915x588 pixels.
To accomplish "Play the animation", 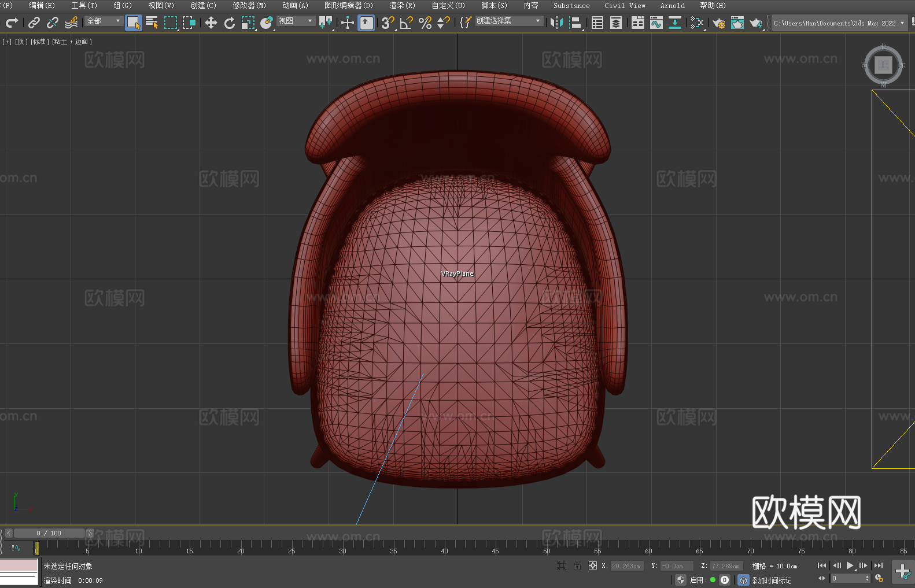I will coord(850,565).
